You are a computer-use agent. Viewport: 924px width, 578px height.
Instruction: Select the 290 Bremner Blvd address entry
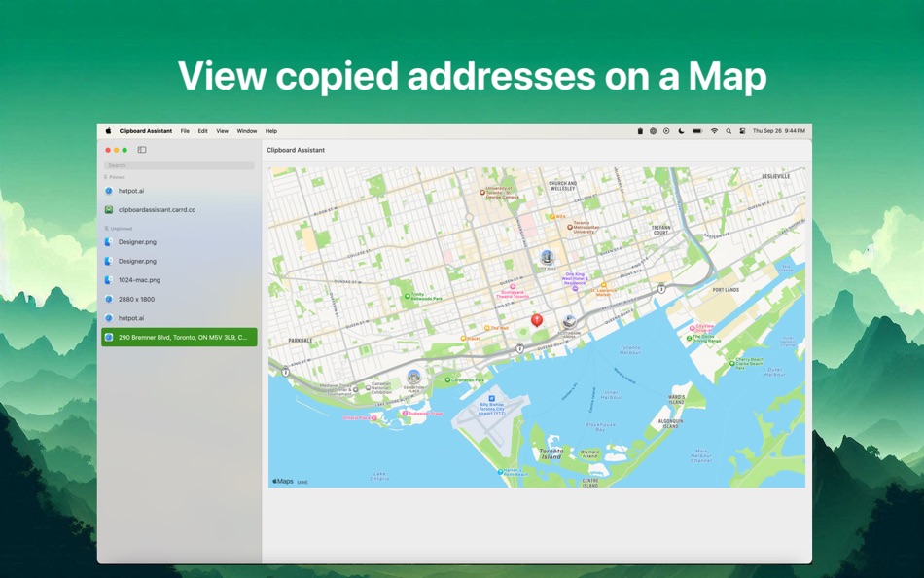179,338
